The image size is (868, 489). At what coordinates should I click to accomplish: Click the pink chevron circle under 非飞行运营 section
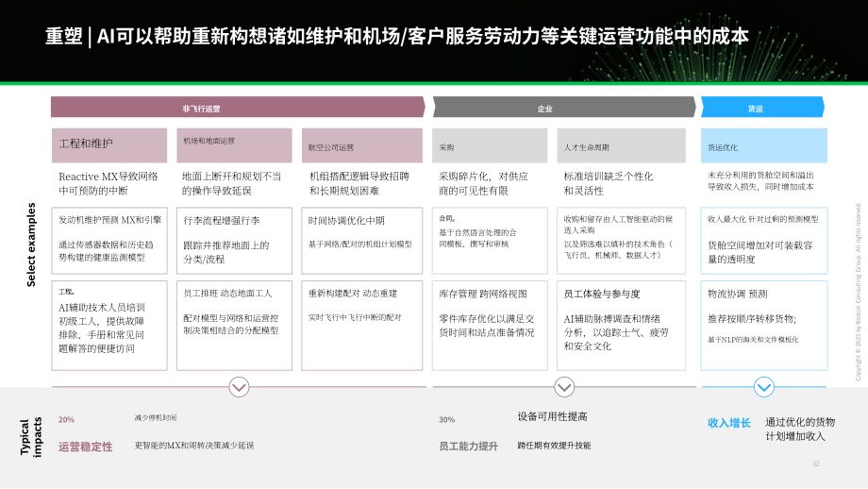click(239, 387)
